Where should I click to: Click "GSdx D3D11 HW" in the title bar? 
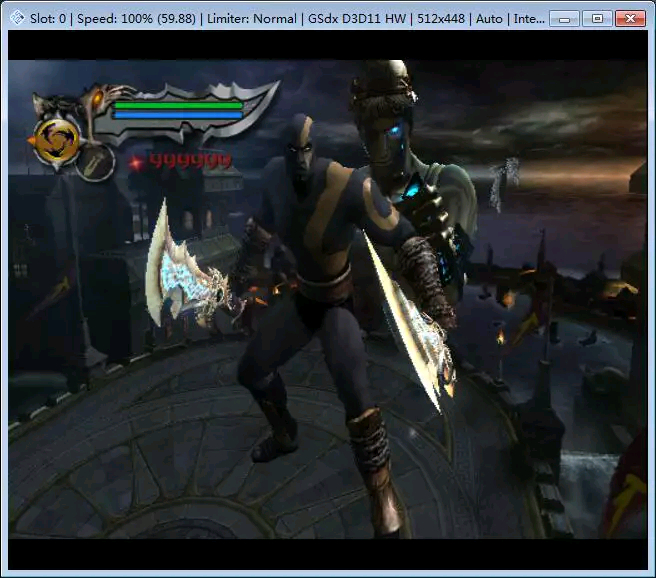(x=357, y=19)
